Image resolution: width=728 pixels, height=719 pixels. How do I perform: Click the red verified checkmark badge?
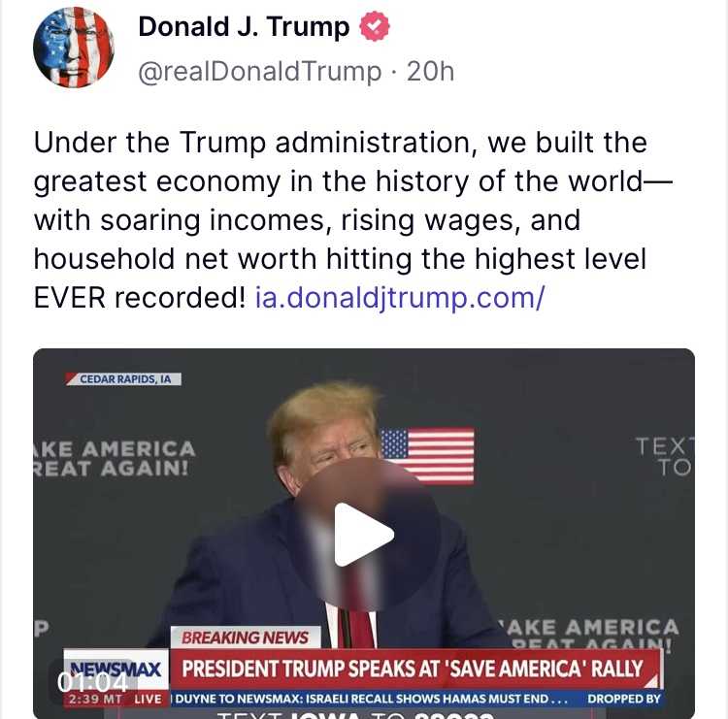375,26
